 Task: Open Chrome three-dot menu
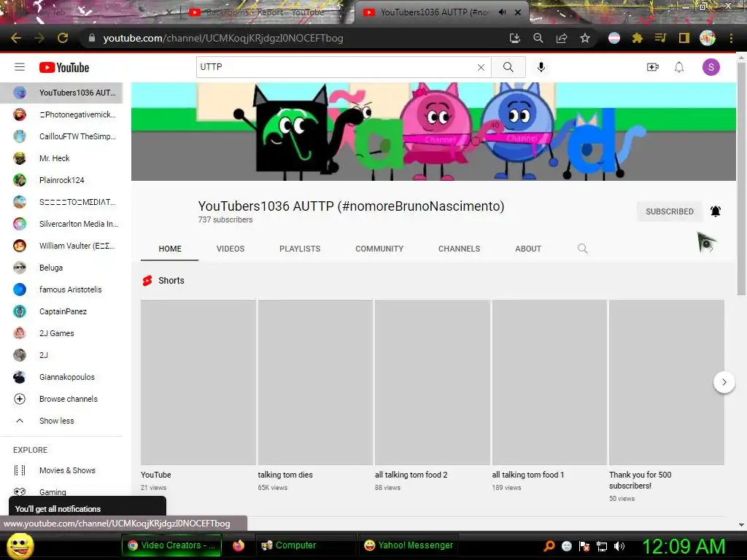pyautogui.click(x=731, y=38)
